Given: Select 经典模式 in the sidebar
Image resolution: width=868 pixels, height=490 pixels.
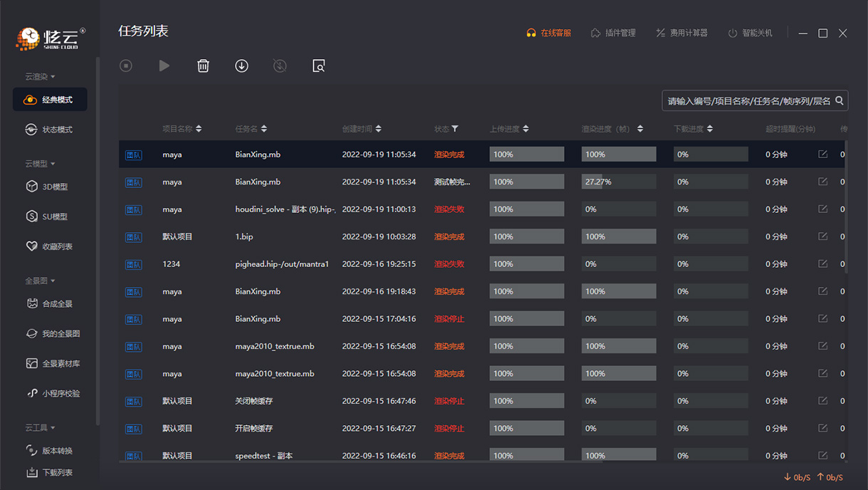Looking at the screenshot, I should point(50,100).
